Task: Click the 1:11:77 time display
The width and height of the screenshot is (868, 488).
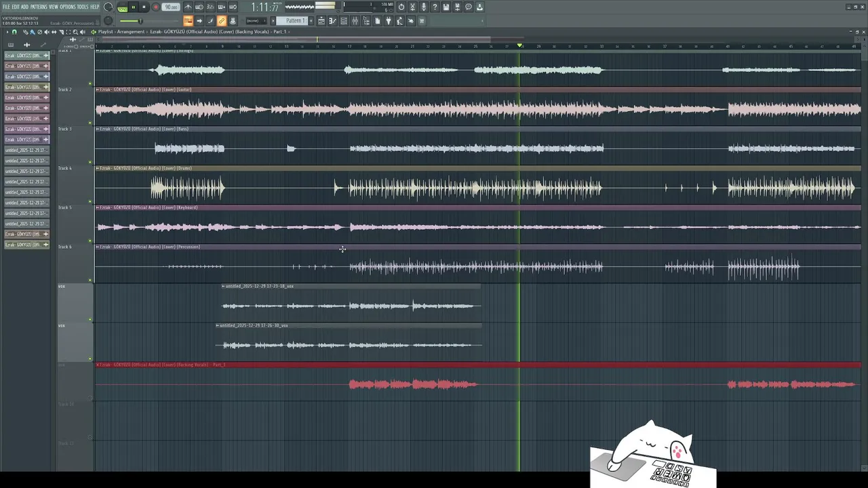Action: pyautogui.click(x=264, y=7)
